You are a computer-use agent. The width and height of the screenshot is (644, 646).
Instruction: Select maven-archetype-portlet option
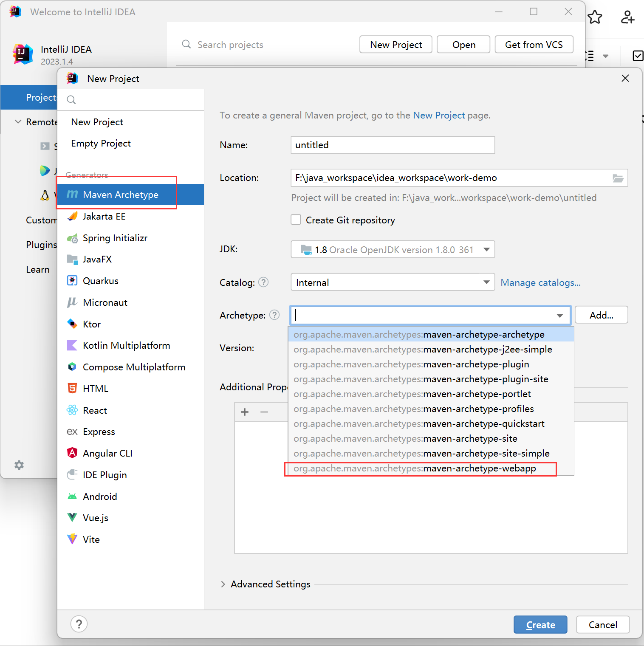click(431, 394)
